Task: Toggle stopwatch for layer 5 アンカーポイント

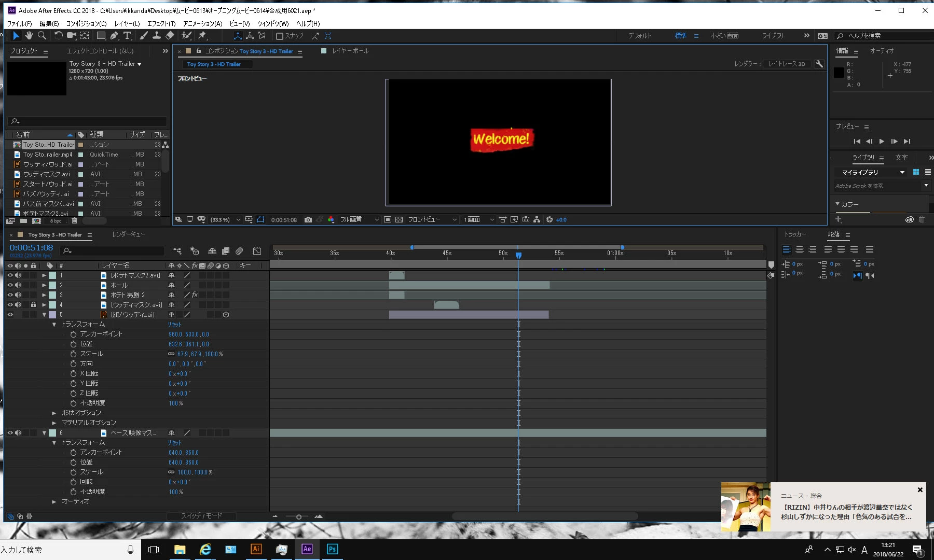Action: click(x=73, y=334)
